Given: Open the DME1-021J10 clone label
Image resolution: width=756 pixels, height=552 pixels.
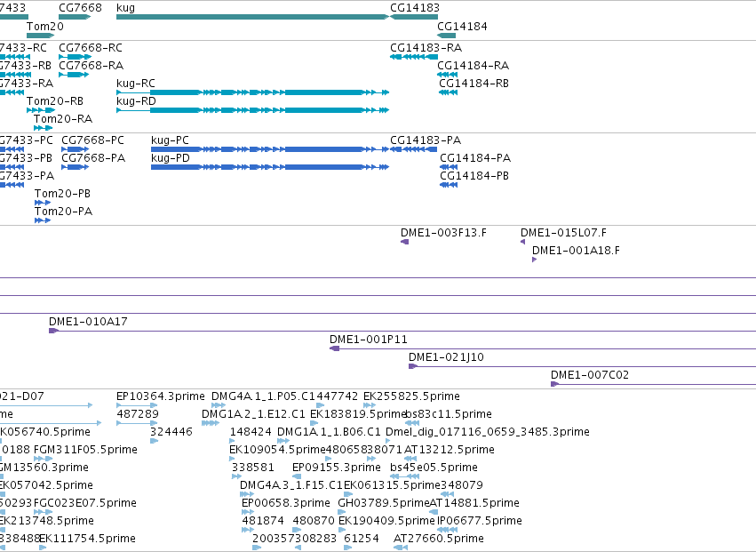Looking at the screenshot, I should (447, 357).
